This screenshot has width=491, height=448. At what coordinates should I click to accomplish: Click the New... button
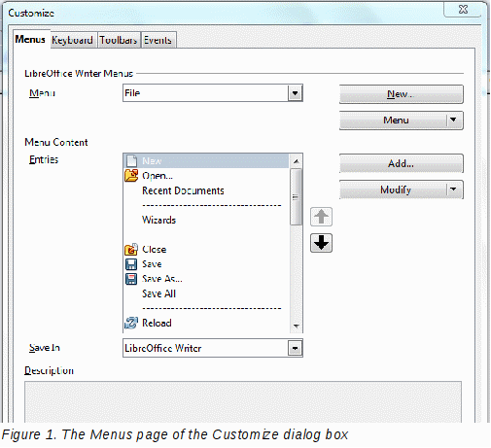tap(402, 94)
